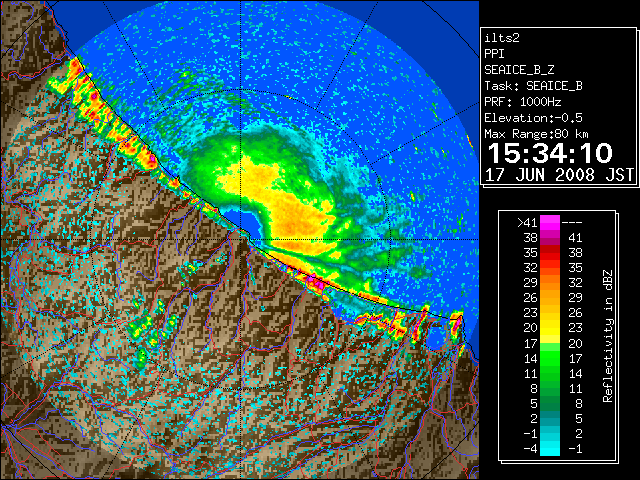Pick the yellow 20–23 dBZ legend swatch
640x480 pixels.
tap(550, 328)
